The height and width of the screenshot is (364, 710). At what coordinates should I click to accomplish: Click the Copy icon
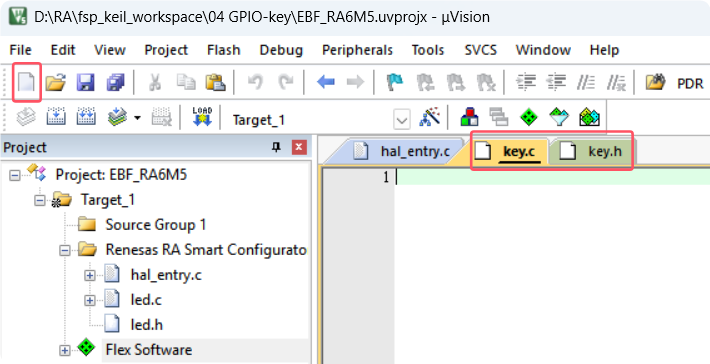[186, 83]
